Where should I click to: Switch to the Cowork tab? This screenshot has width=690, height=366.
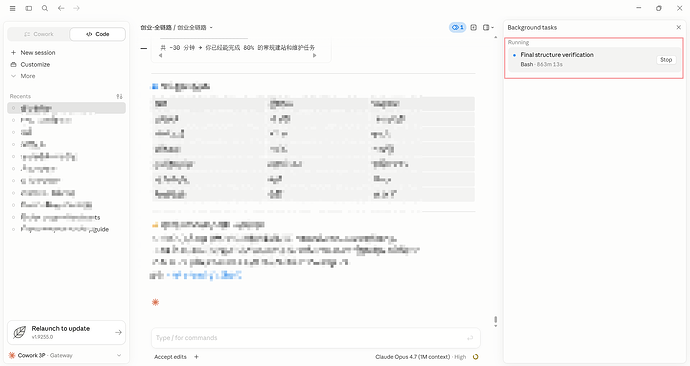click(x=39, y=34)
